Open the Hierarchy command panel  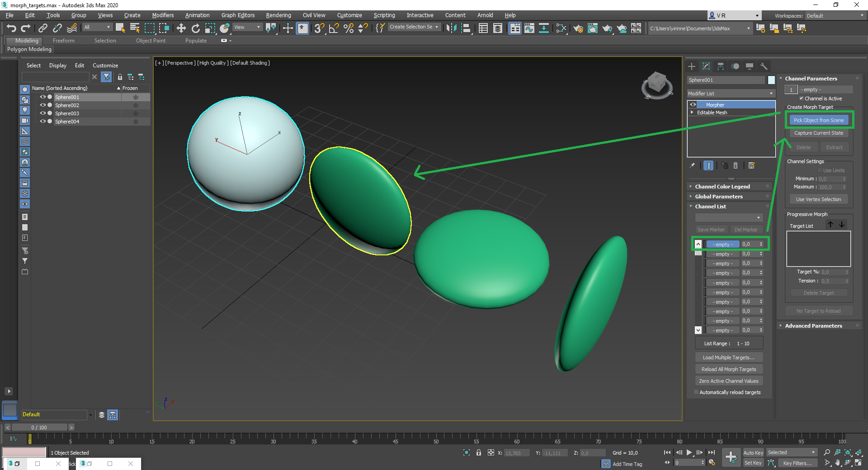pyautogui.click(x=720, y=66)
